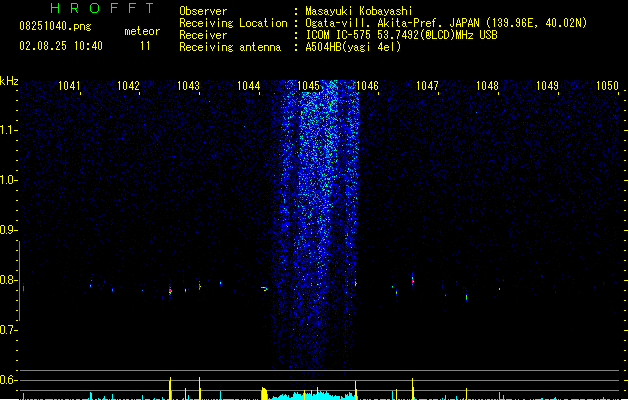Click the 1044 time axis tick label
The image size is (629, 400).
click(248, 86)
